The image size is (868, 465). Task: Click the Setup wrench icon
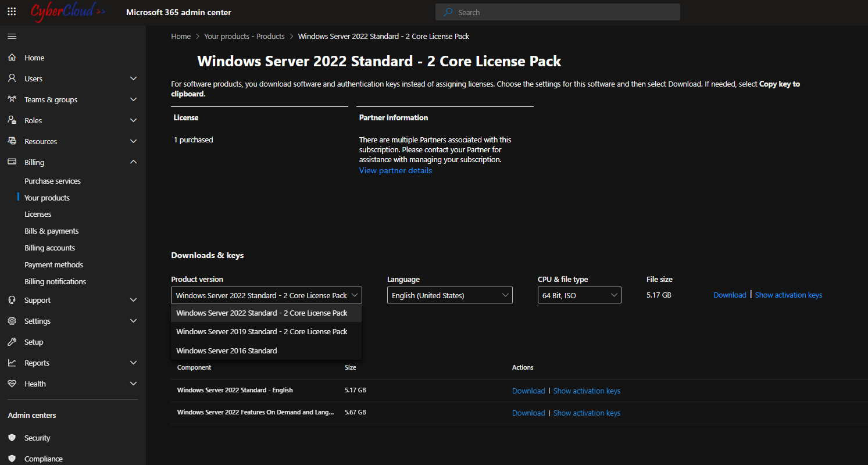click(x=12, y=342)
